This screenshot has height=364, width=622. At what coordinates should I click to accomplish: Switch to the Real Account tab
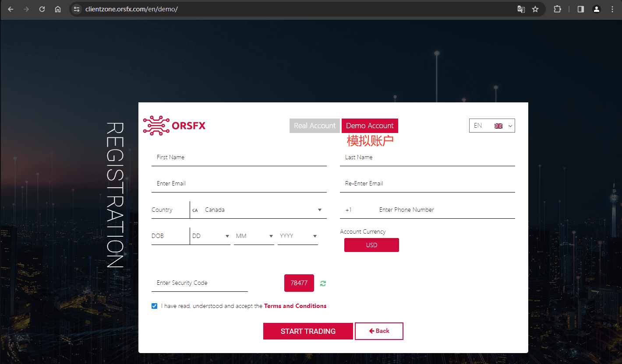tap(315, 126)
